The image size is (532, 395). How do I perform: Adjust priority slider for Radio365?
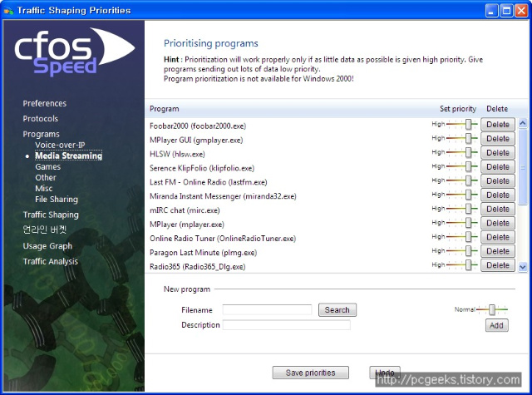tap(468, 265)
